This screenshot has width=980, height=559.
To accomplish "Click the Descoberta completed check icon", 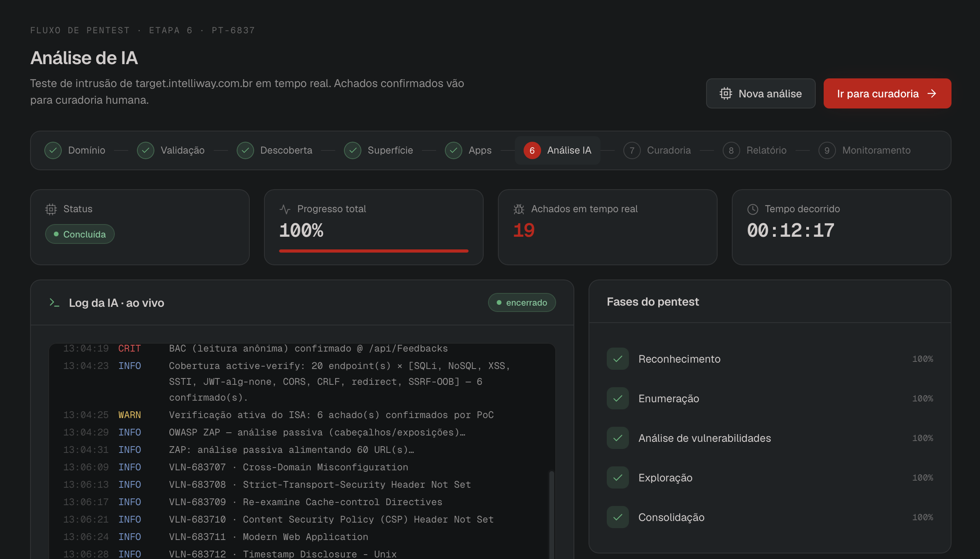I will [x=245, y=150].
